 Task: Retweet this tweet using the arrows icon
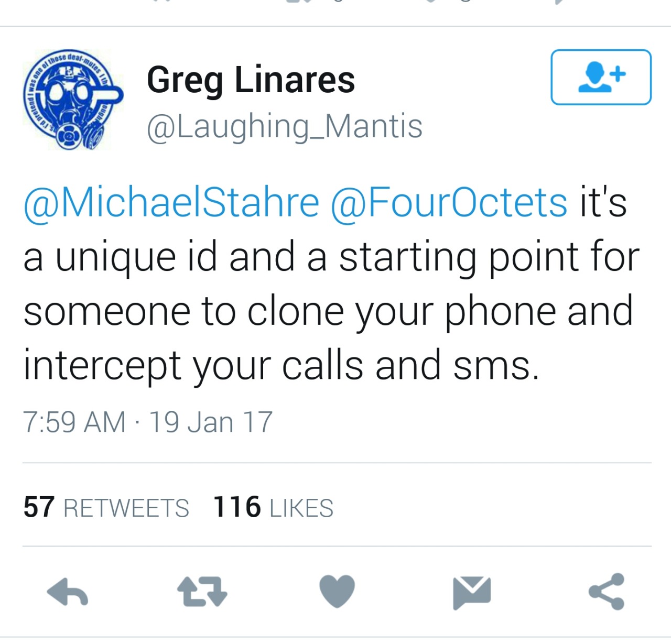click(202, 592)
